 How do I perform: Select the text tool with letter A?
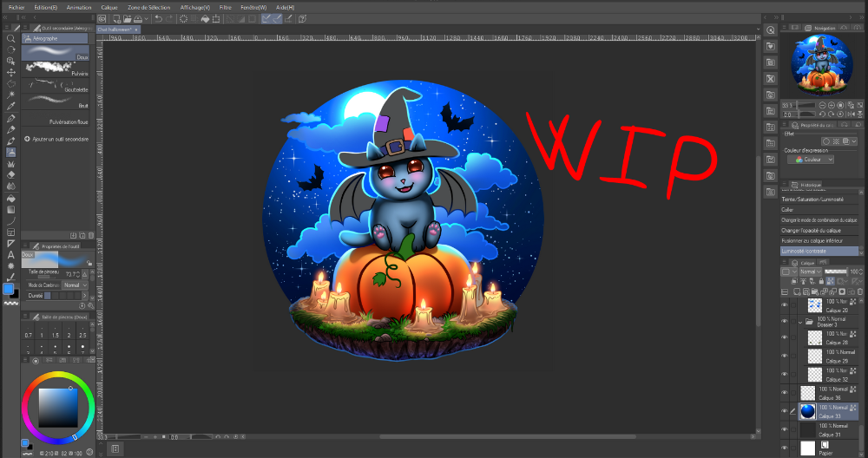coord(10,254)
